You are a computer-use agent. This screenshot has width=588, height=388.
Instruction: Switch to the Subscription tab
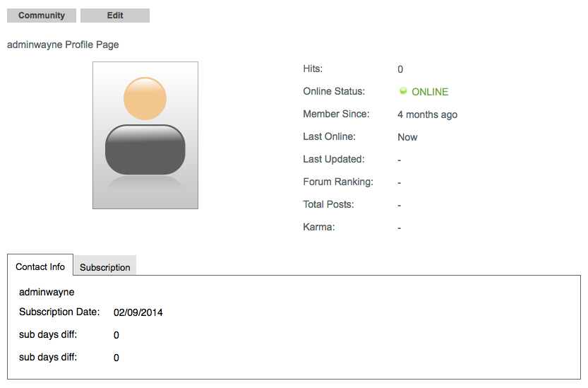(x=105, y=267)
